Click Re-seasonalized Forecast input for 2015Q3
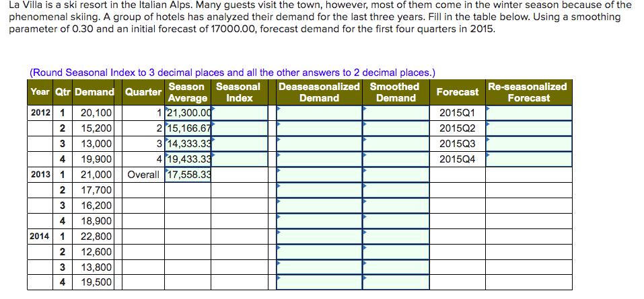This screenshot has height=299, width=644. (x=528, y=144)
